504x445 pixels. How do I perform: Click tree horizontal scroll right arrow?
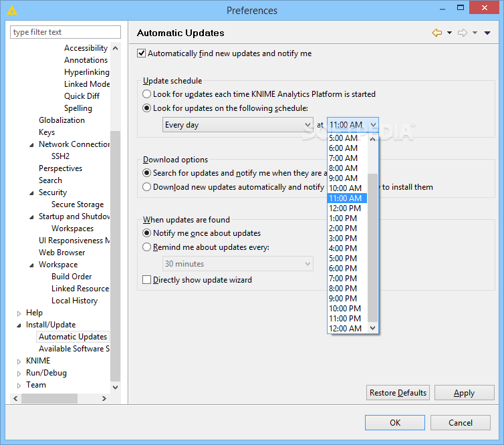click(104, 398)
